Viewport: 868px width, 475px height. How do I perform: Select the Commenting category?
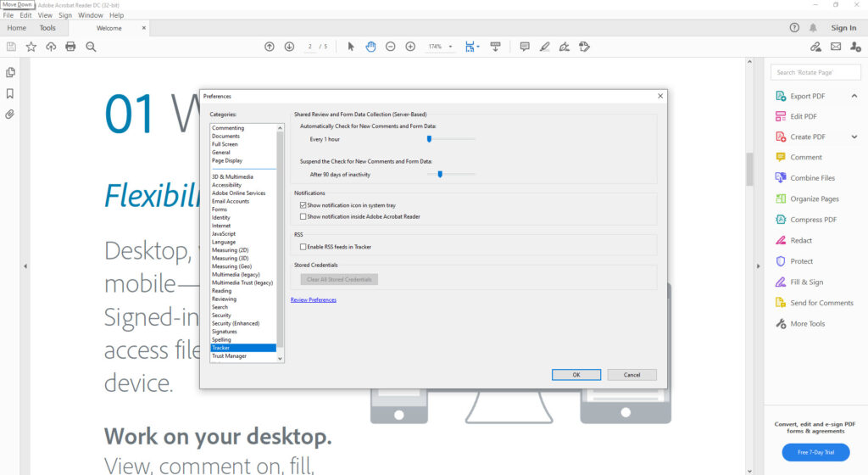click(227, 128)
